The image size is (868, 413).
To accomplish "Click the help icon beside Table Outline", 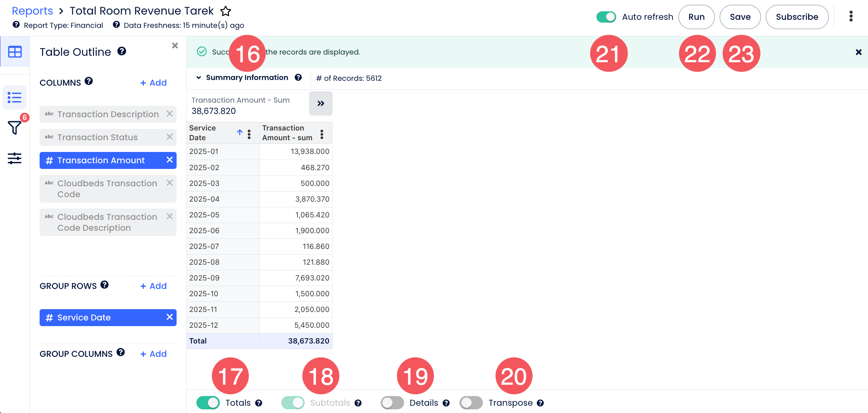I will tap(122, 51).
